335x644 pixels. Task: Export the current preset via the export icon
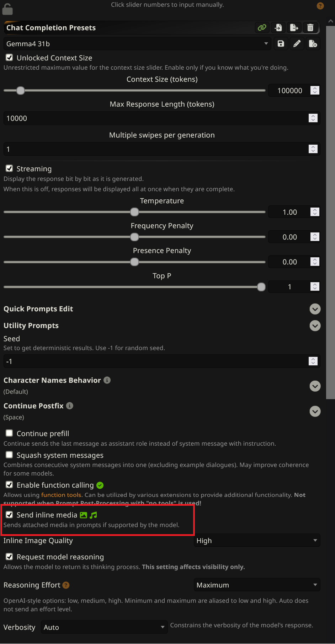coord(294,27)
